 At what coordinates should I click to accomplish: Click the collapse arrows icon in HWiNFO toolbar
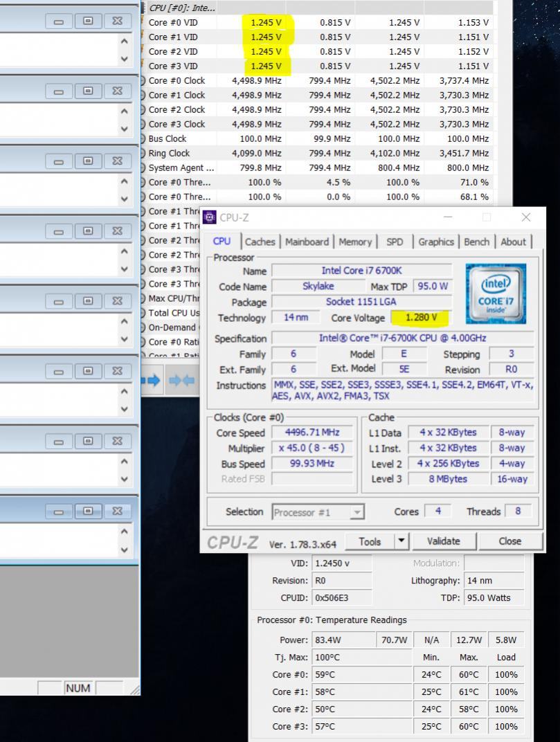[x=182, y=381]
